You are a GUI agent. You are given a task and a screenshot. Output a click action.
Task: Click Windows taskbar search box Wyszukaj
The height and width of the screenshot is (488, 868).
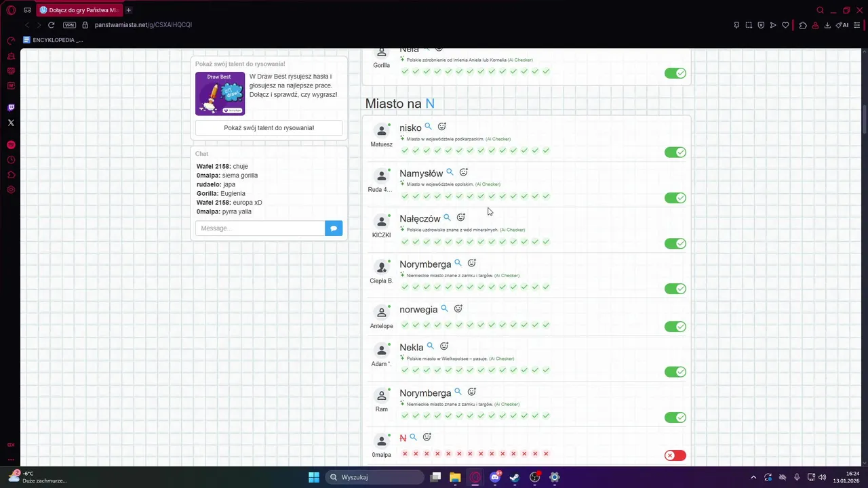(x=374, y=477)
